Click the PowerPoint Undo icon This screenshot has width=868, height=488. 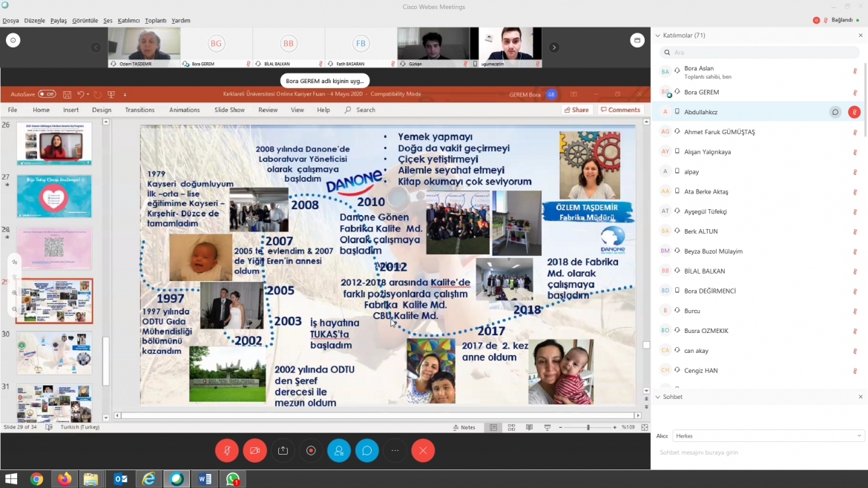[81, 95]
